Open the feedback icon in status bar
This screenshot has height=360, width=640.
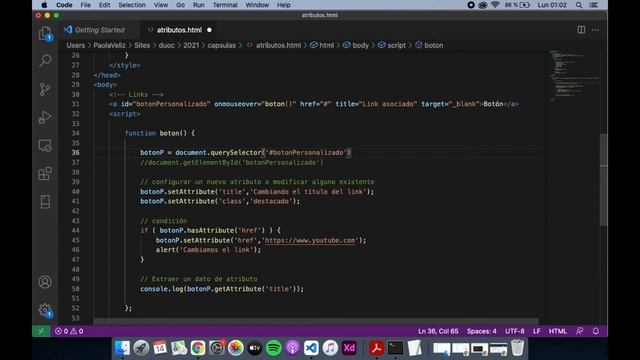click(580, 331)
